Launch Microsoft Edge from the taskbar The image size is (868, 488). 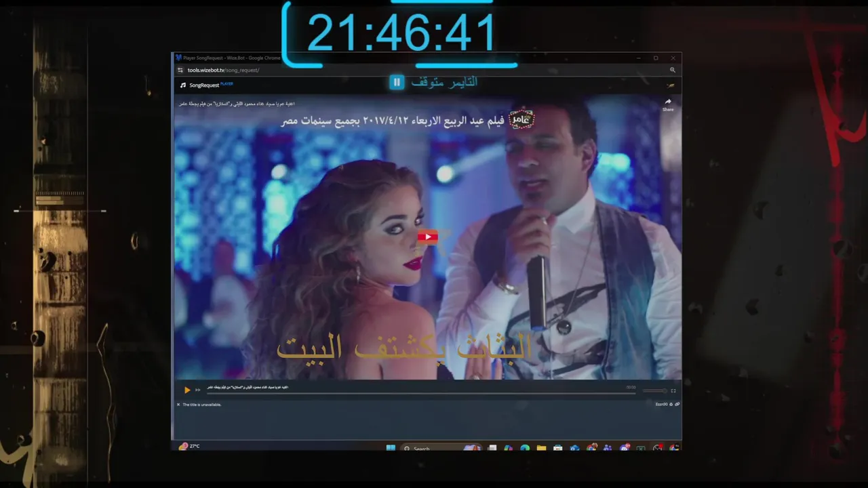point(525,448)
